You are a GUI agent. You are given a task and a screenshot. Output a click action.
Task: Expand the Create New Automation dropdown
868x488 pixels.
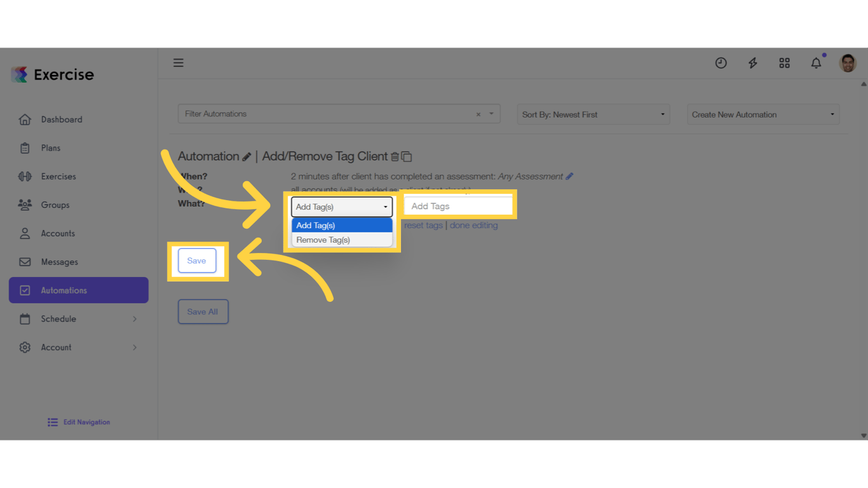coord(763,114)
